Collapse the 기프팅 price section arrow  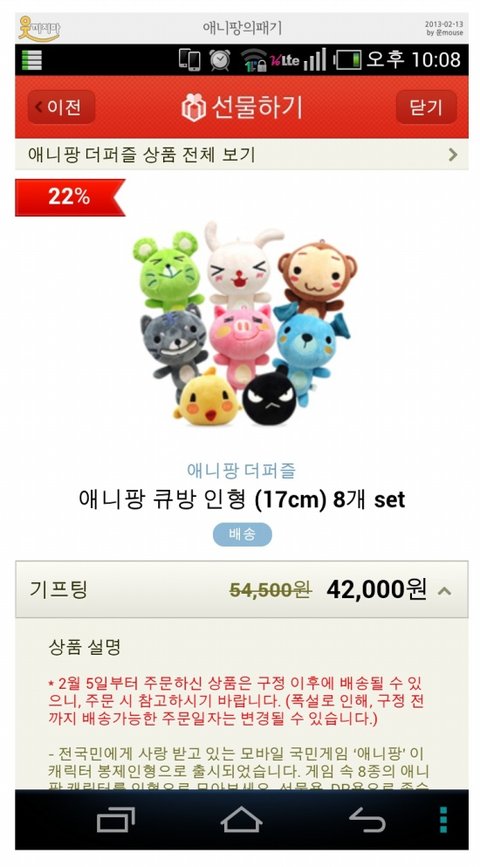click(x=445, y=591)
